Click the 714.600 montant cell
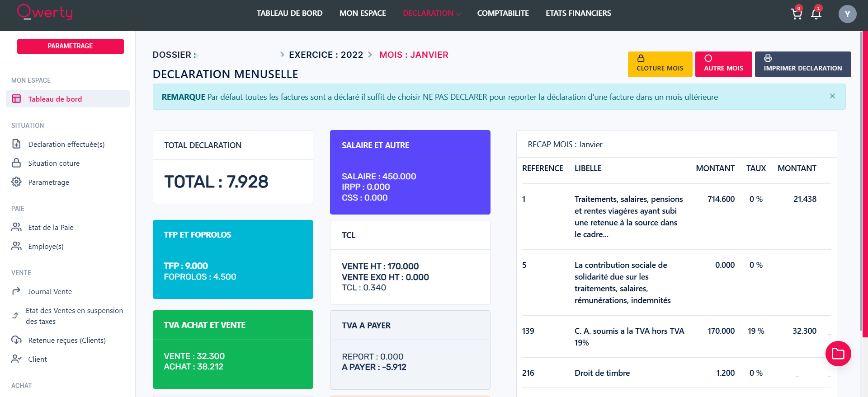 coord(721,199)
